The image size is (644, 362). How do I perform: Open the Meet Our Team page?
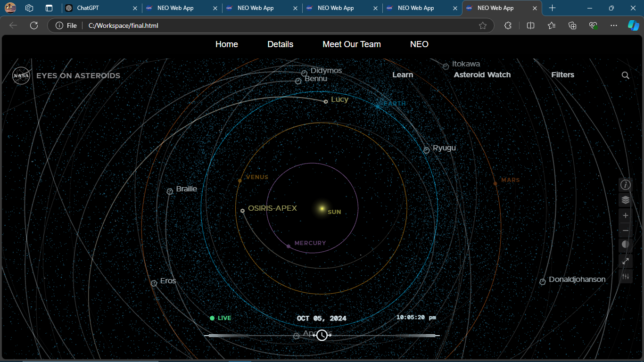352,44
